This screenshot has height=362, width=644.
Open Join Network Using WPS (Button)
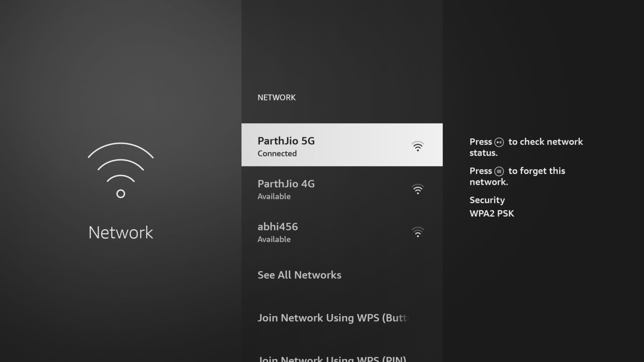(333, 318)
